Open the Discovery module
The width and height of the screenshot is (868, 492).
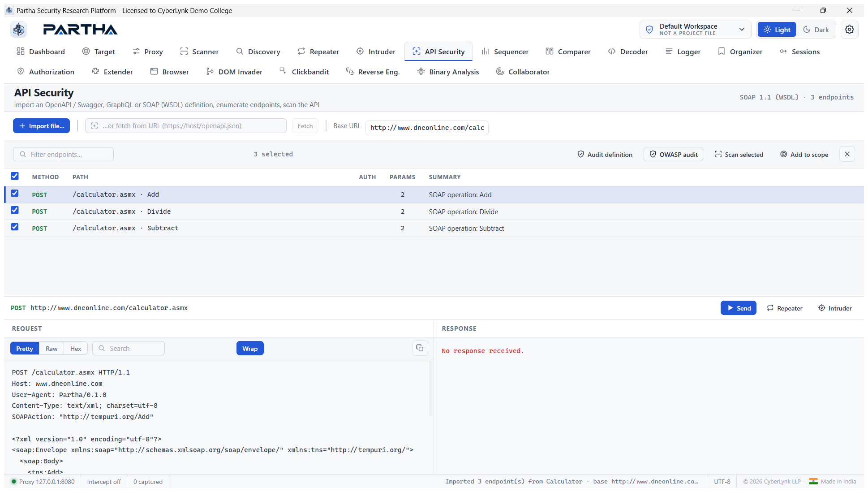[x=258, y=52]
